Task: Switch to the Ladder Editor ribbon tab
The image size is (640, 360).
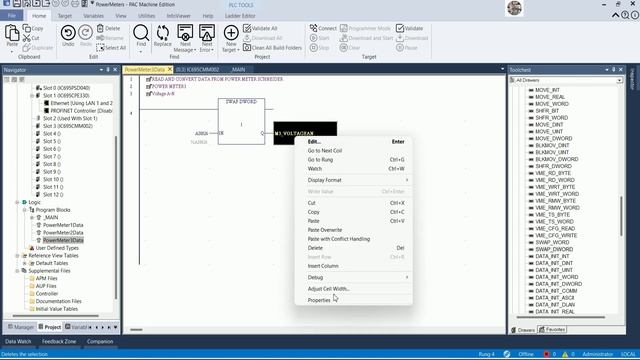Action: [240, 16]
